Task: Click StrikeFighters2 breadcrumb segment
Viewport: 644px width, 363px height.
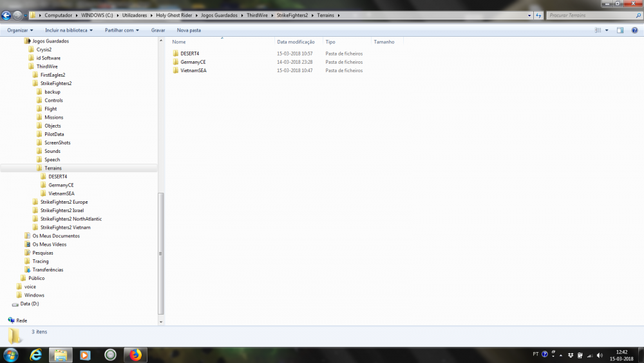Action: tap(292, 15)
